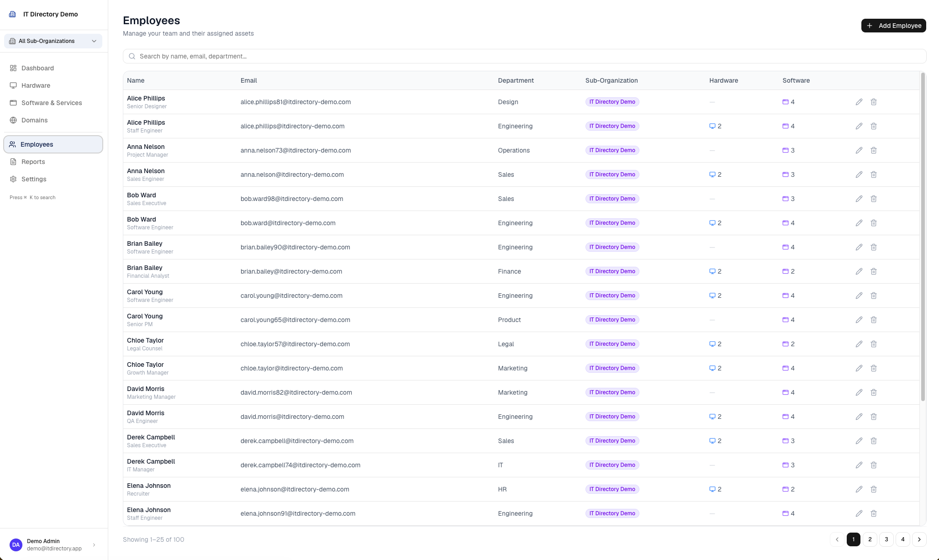Delete David Morris QA Engineer entry

click(874, 417)
